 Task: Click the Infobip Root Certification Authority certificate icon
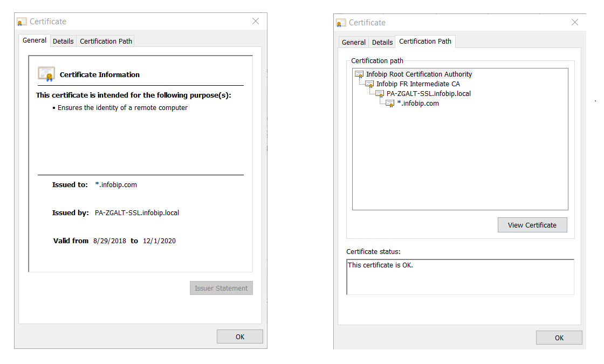(359, 74)
